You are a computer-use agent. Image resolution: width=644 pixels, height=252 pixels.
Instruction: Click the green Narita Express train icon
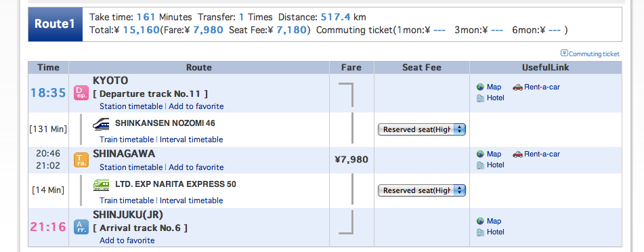click(101, 184)
